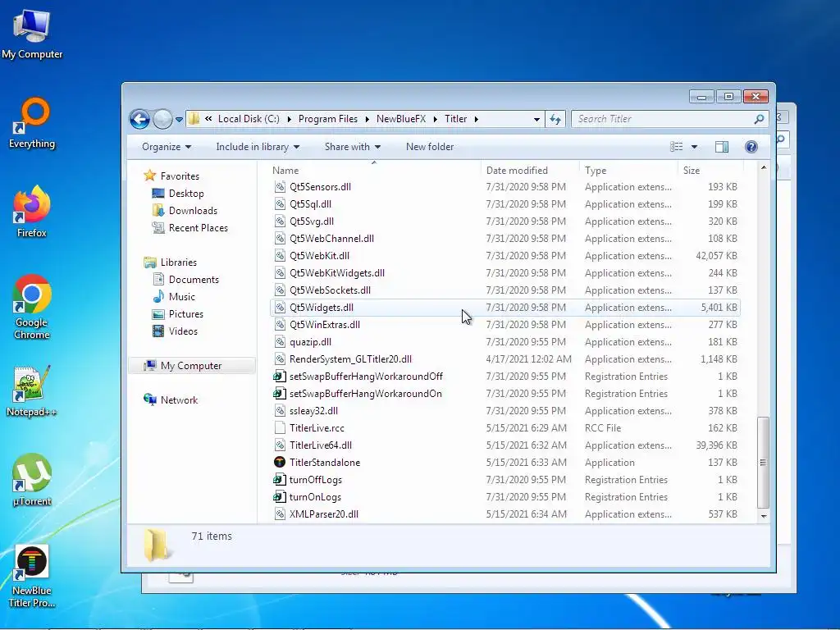Click the Forward navigation arrow button
Viewport: 840px width, 630px height.
(162, 119)
